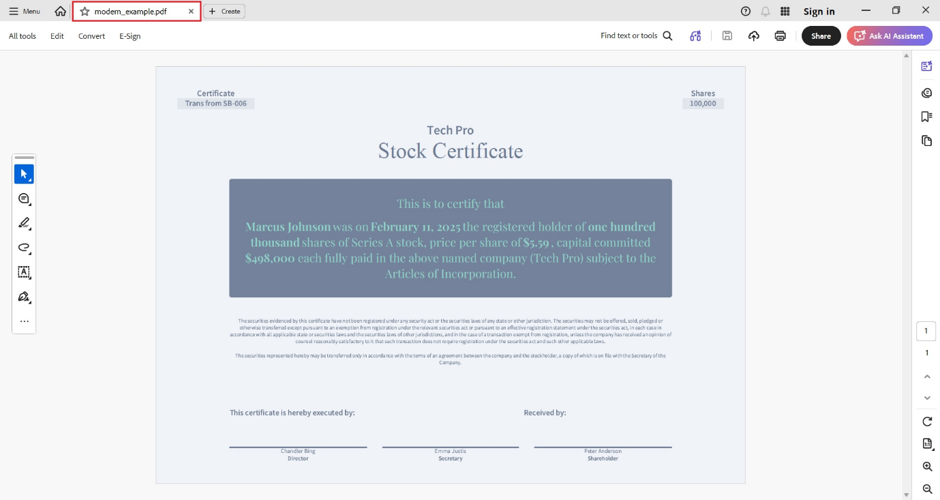Go to previous page chevron up
This screenshot has height=500, width=940.
[x=927, y=376]
